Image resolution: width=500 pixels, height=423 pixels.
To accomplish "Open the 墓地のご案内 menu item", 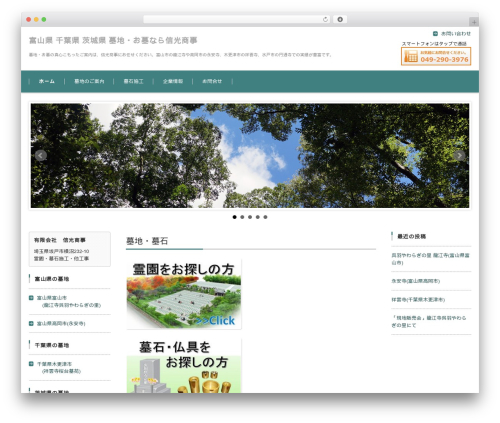I will click(x=89, y=81).
